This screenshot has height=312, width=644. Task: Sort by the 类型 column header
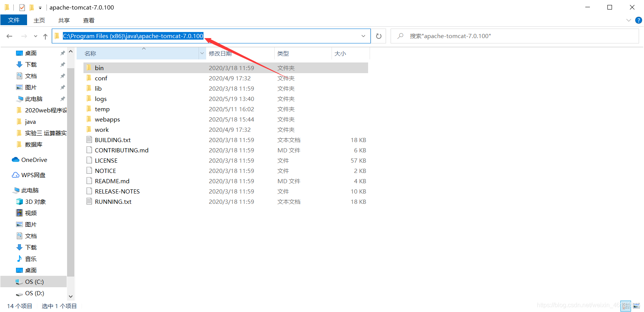click(x=303, y=53)
